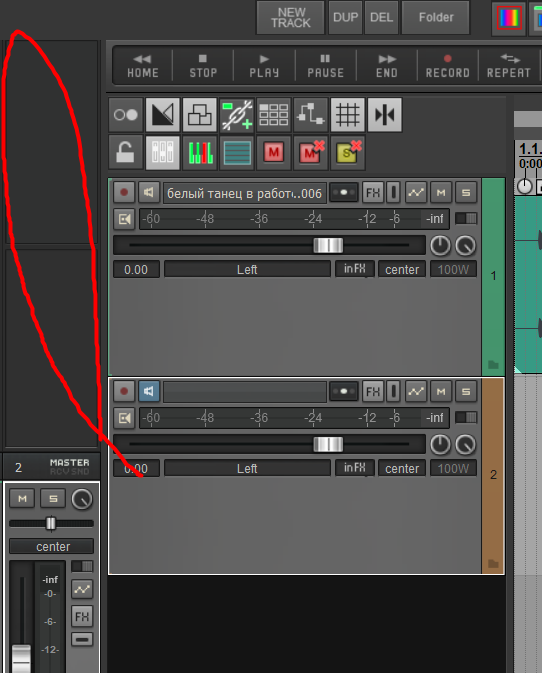Open the routing matrix icon

point(310,115)
